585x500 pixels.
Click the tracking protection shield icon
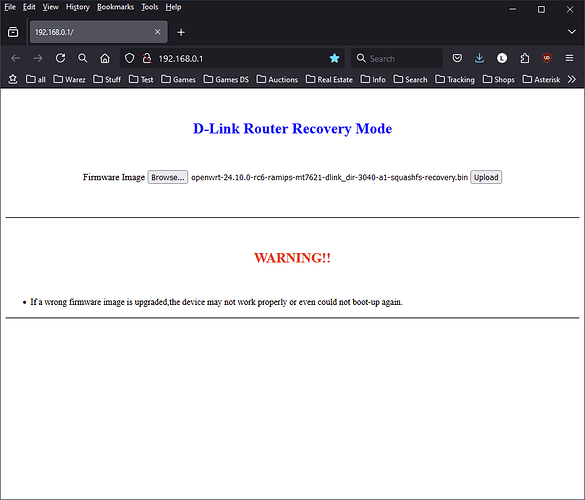click(x=129, y=58)
